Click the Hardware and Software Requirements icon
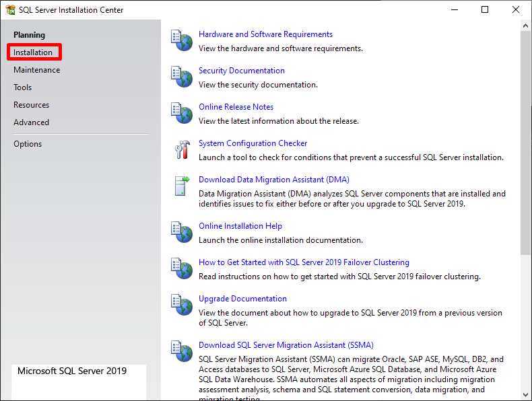 (x=182, y=40)
